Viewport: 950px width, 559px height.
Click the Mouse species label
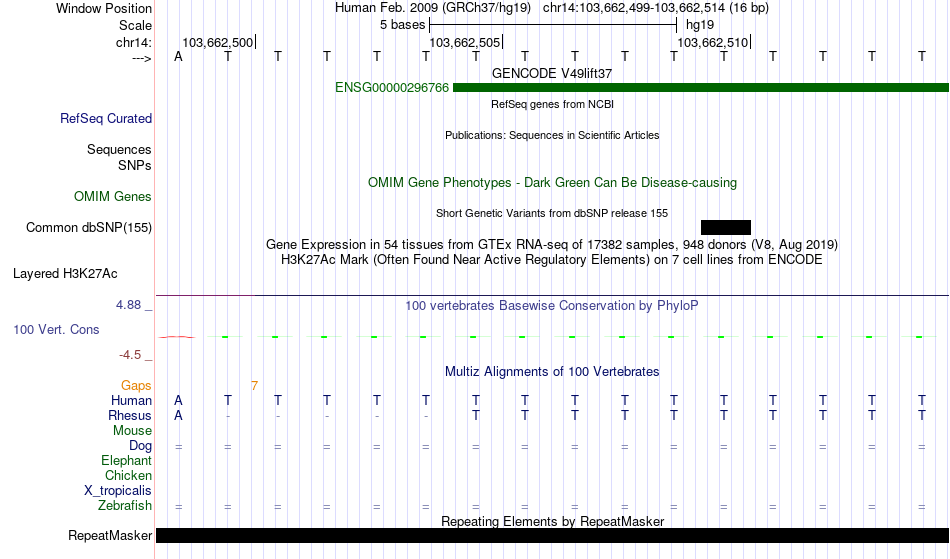click(x=132, y=431)
